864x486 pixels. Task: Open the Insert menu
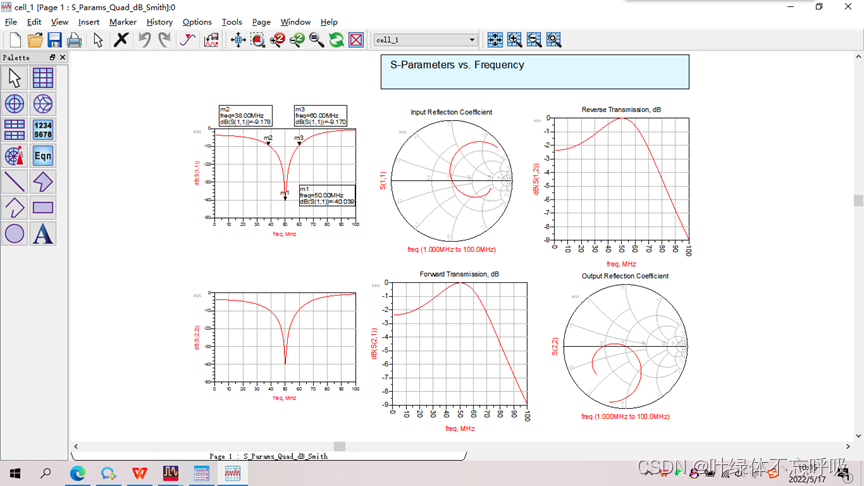(x=89, y=22)
